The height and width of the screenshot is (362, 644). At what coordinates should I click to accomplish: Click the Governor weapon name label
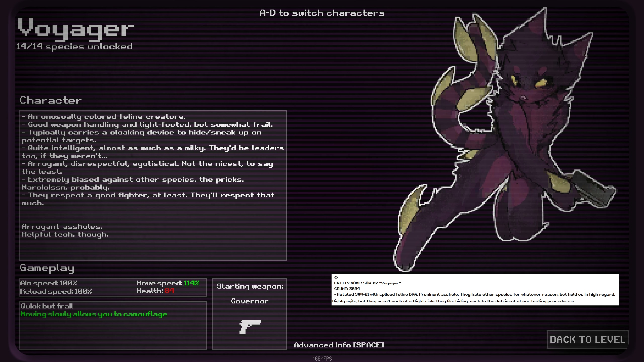249,301
